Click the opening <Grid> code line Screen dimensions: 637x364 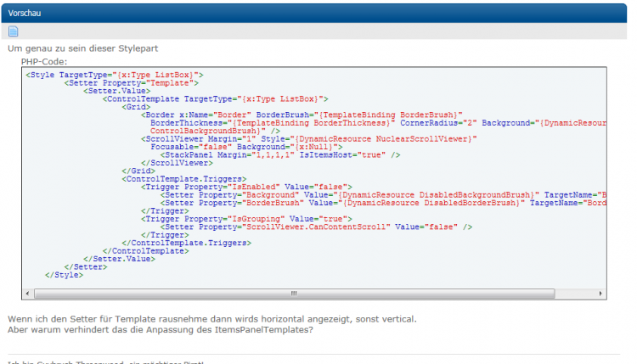click(x=136, y=107)
